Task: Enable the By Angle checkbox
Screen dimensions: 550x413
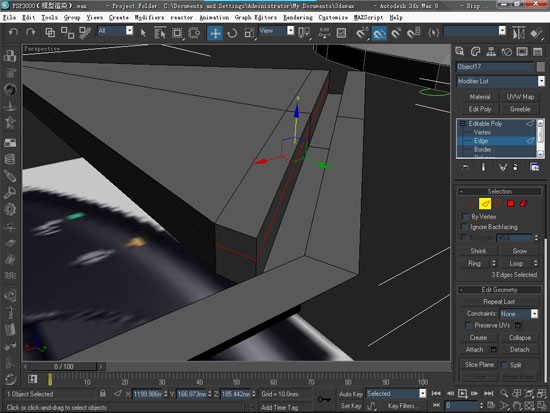Action: (x=464, y=237)
